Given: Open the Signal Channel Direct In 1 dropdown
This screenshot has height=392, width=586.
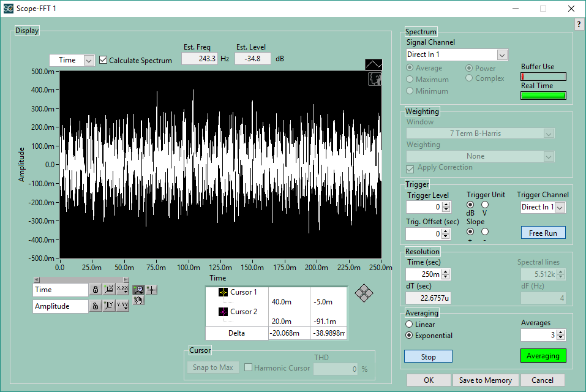Looking at the screenshot, I should tap(502, 55).
